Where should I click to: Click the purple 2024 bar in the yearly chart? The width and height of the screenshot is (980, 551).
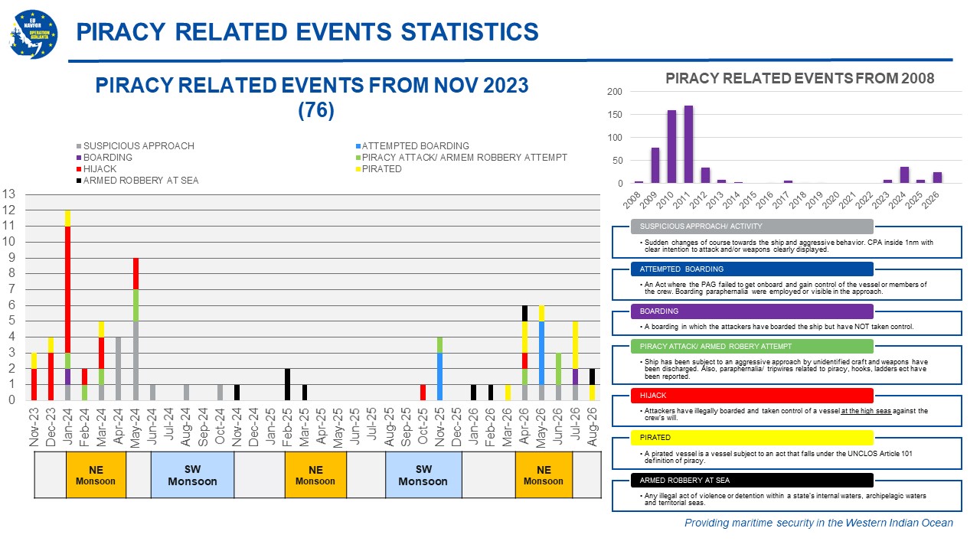click(x=904, y=175)
